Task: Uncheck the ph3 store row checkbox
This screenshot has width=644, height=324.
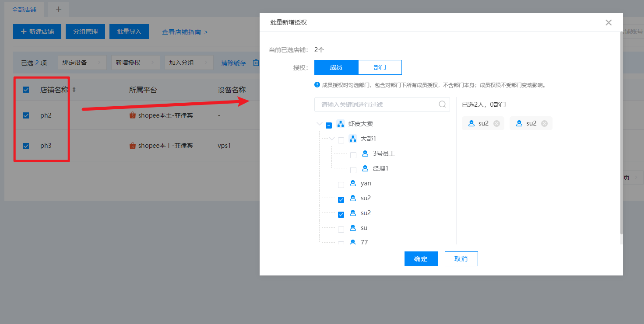Action: 26,146
